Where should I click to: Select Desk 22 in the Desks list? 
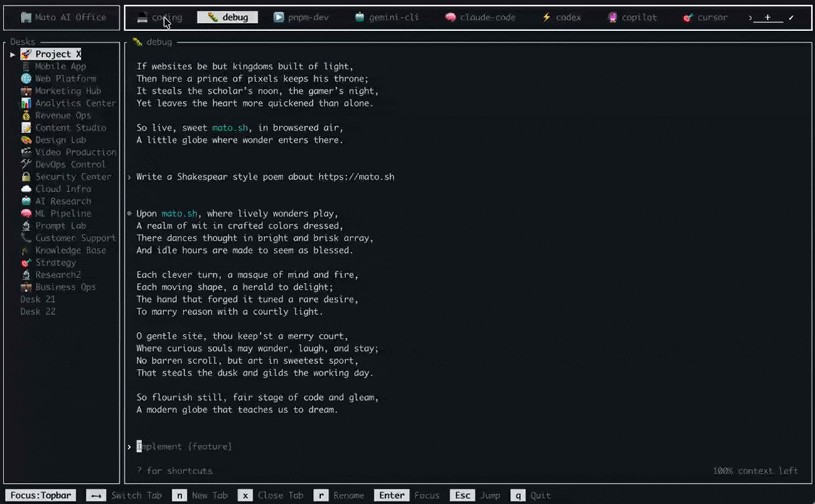(38, 312)
